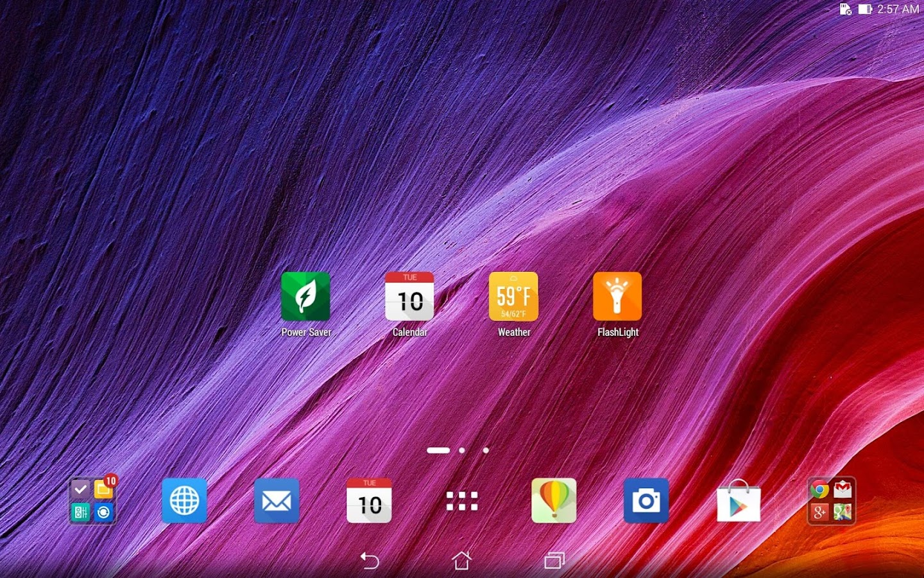Open the Email envelope app in dock
Screen dimensions: 924x578
point(277,501)
